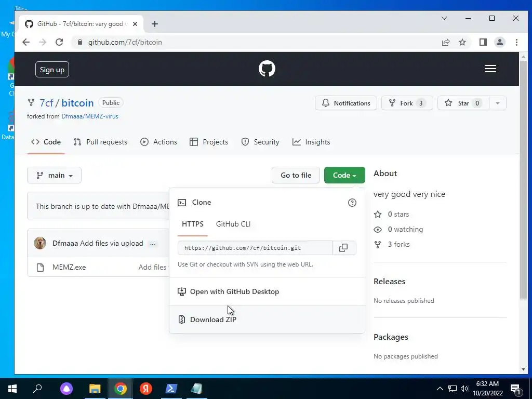Collapse the green Code dropdown button
Viewport: 532px width, 399px height.
[x=344, y=175]
